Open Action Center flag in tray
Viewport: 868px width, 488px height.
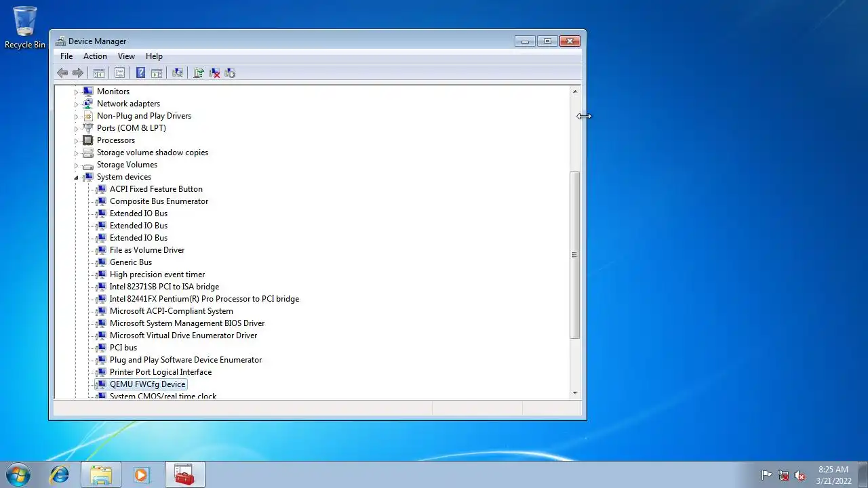click(x=766, y=475)
